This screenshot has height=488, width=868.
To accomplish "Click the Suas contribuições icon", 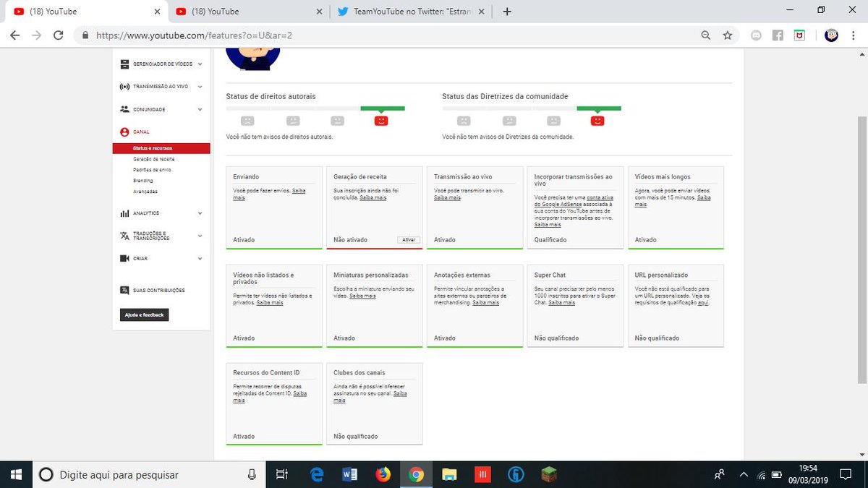I will click(124, 290).
